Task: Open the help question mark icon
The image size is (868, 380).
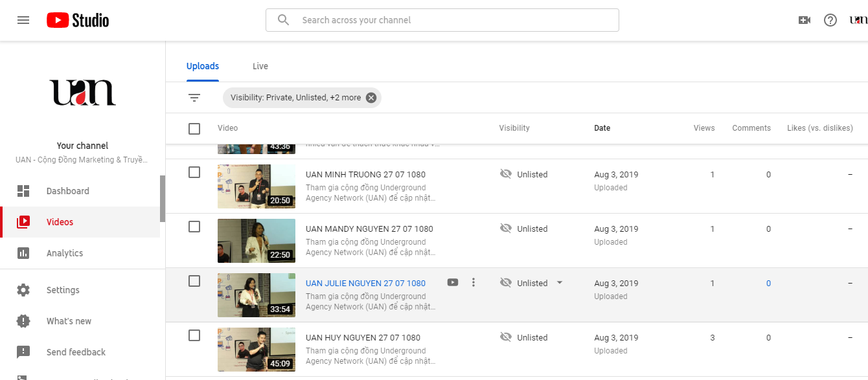Action: pyautogui.click(x=830, y=20)
